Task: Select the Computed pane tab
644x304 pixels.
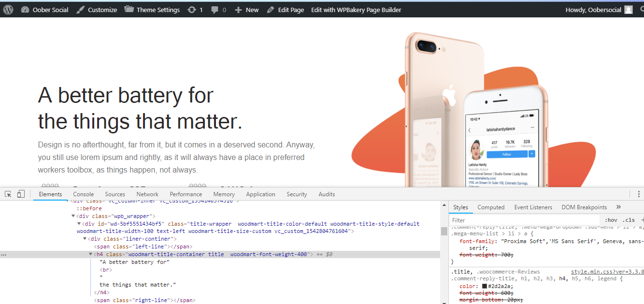Action: pyautogui.click(x=491, y=207)
